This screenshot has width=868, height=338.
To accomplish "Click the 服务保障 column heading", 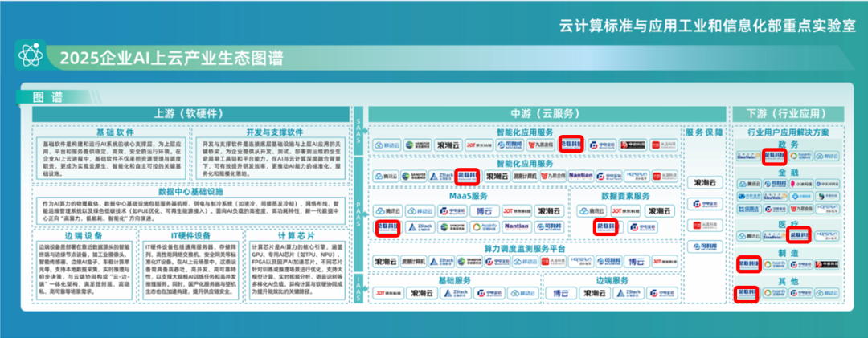I will (704, 132).
